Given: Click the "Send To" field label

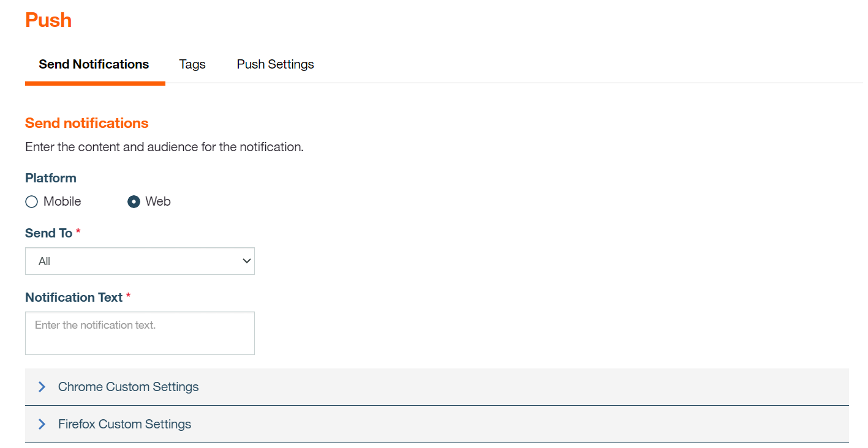Looking at the screenshot, I should pyautogui.click(x=48, y=233).
